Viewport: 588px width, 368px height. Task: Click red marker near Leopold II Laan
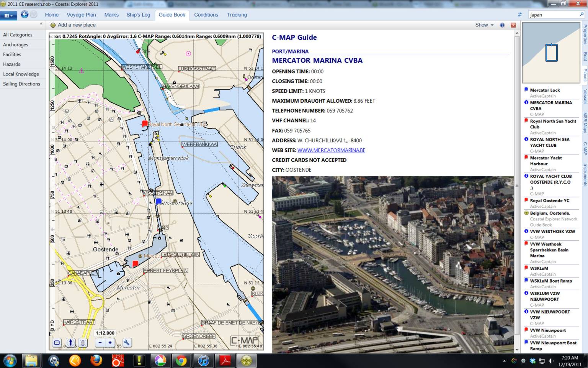[135, 264]
